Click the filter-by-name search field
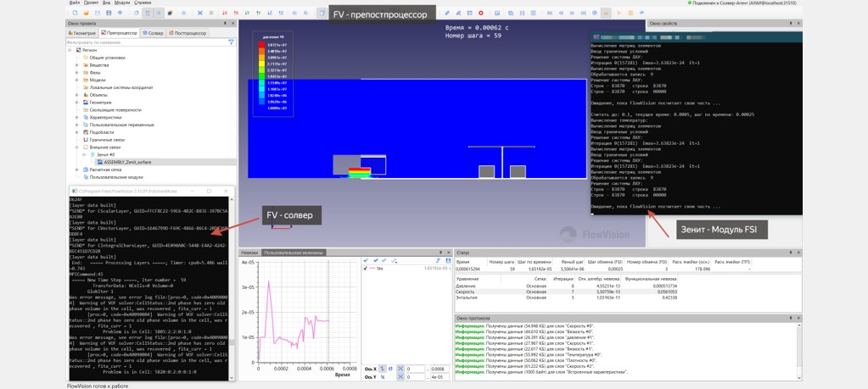This screenshot has width=868, height=389. (147, 42)
